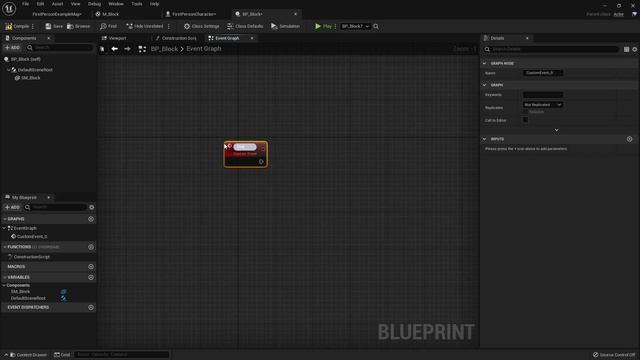Viewport: 640px width, 360px height.
Task: Focus the Components search field
Action: 60,48
